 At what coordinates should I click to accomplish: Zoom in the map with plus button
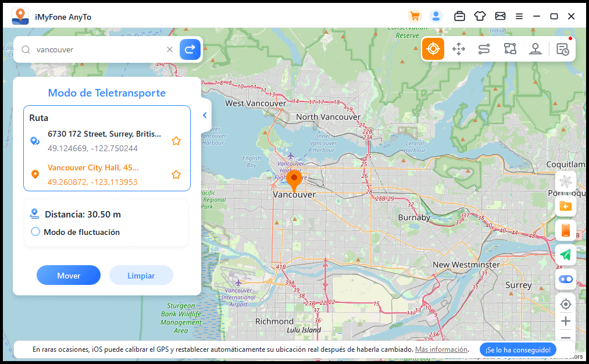tap(565, 321)
